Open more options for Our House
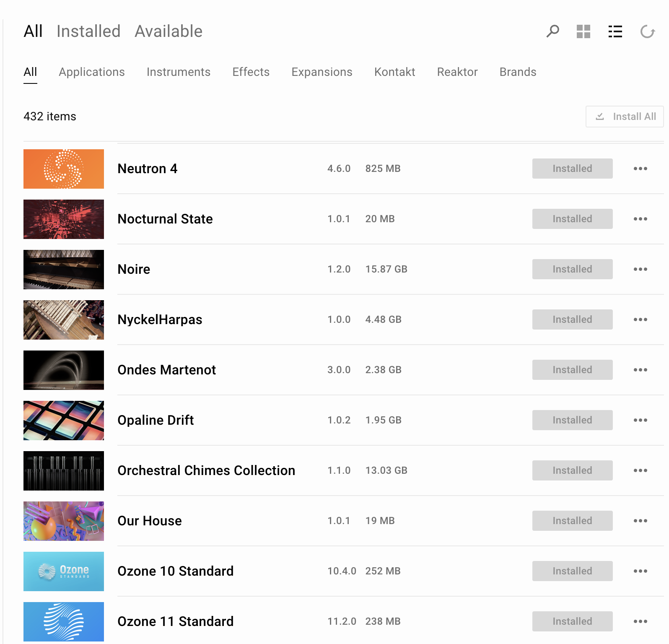The width and height of the screenshot is (669, 644). point(640,521)
